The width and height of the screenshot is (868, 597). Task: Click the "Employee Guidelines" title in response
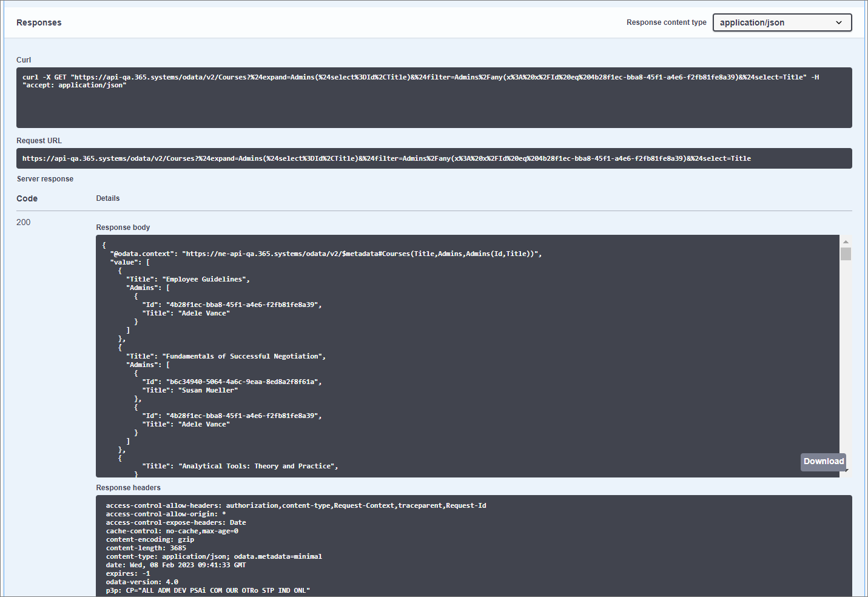pyautogui.click(x=206, y=279)
